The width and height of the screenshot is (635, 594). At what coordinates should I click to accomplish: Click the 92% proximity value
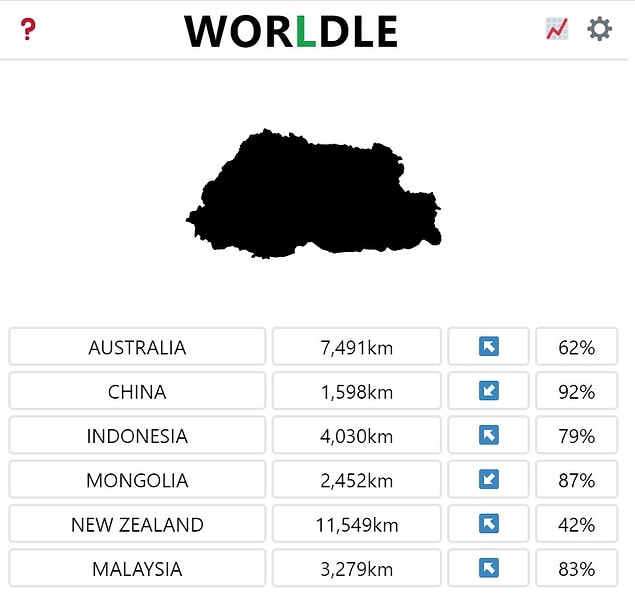point(577,391)
